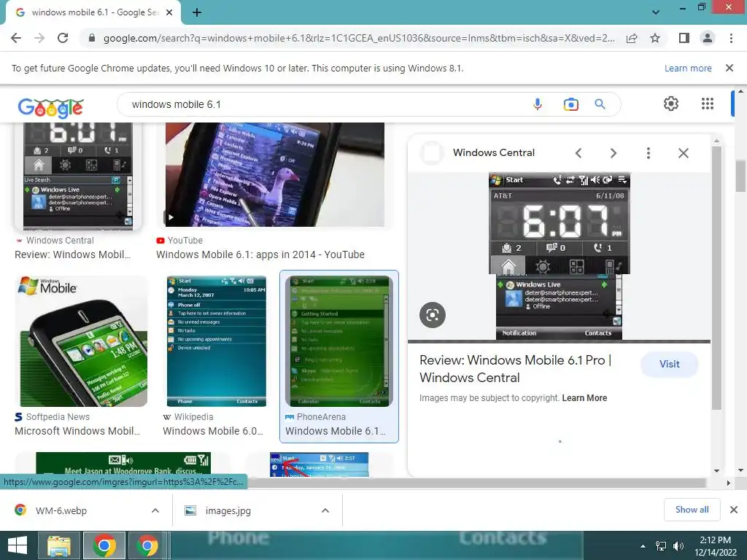Screen dimensions: 747x560
Task: Open Review: Windows Mobile 6.1 Pro title
Action: (516, 368)
